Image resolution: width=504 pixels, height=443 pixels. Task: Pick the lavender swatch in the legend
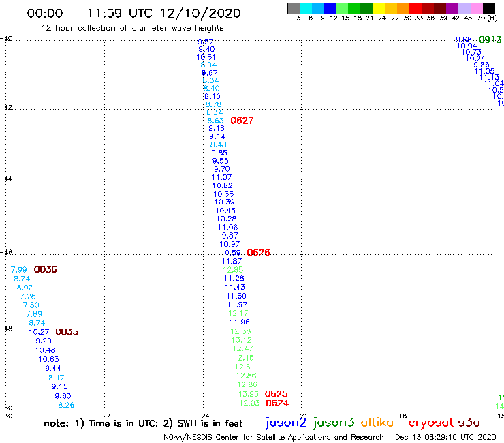pos(464,8)
